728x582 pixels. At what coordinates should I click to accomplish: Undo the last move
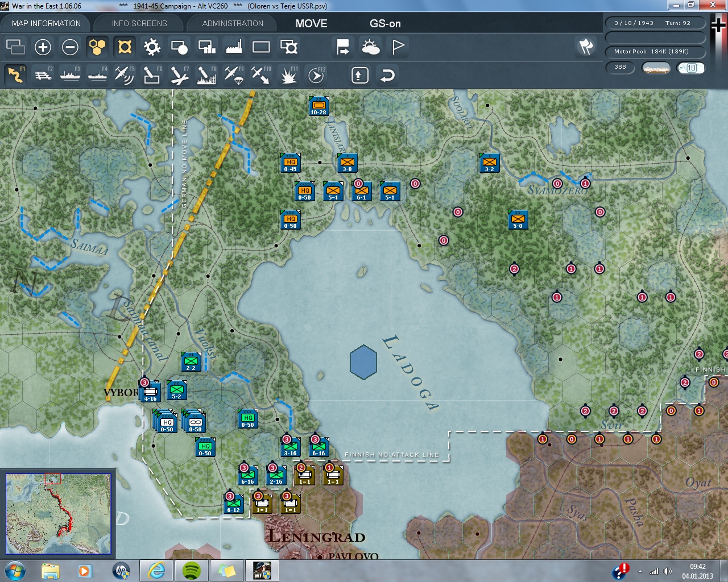pyautogui.click(x=387, y=75)
